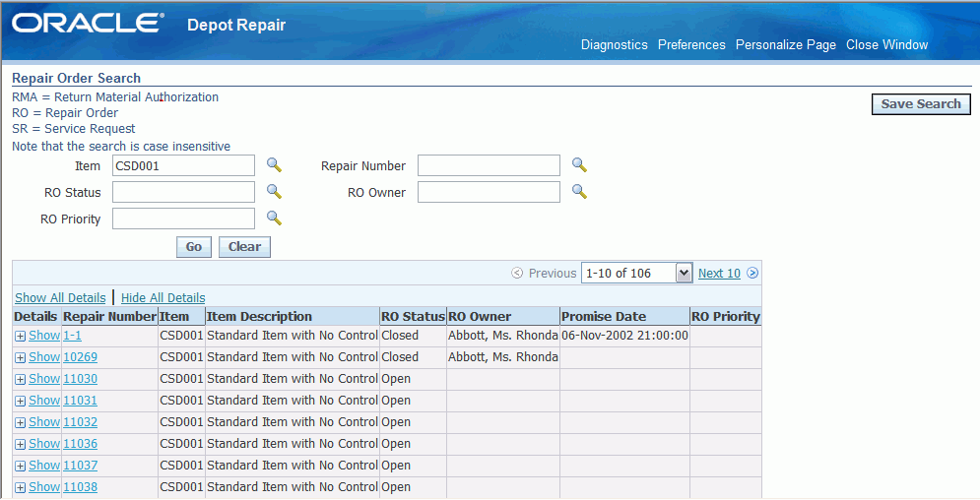
Task: Click the Repair Number column header
Action: (109, 317)
